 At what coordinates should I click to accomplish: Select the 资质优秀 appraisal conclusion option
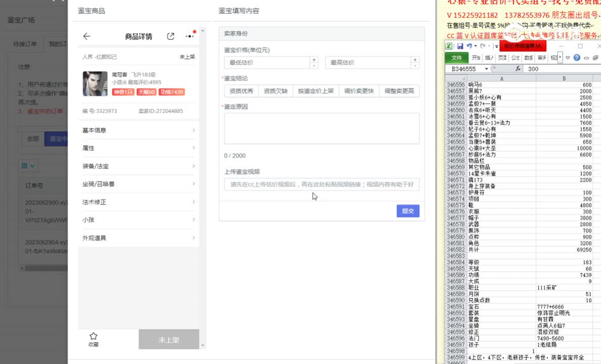(x=243, y=92)
